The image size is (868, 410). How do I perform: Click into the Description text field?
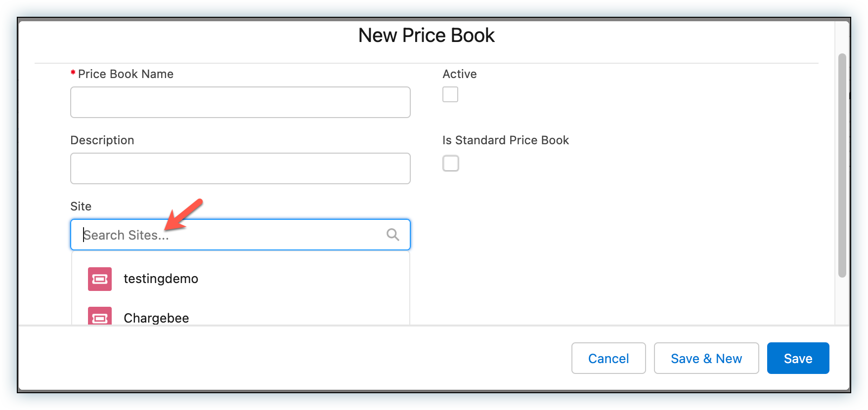(x=240, y=168)
